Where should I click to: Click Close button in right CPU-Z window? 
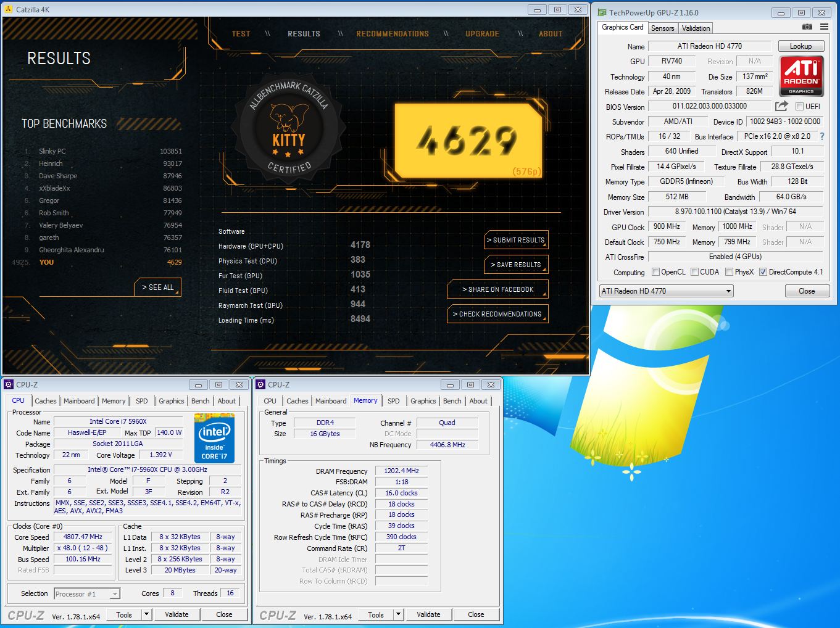point(476,614)
